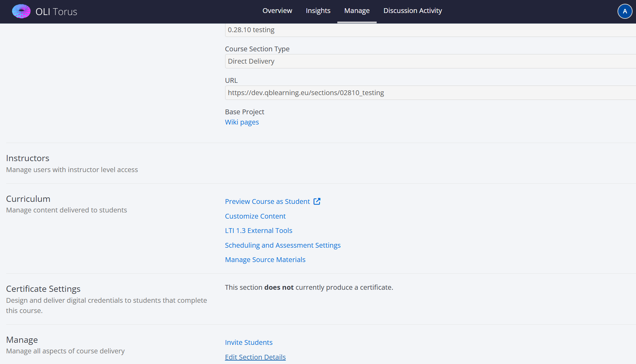
Task: Open the Edit Section Details link
Action: (x=255, y=357)
